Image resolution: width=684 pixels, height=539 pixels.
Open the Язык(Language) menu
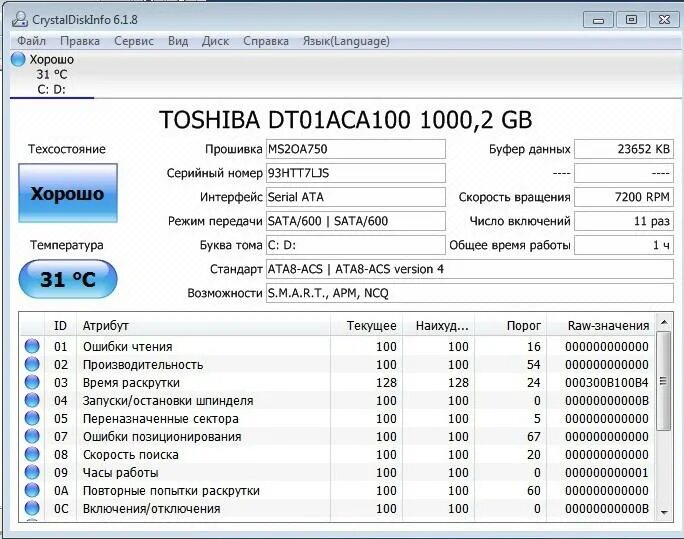tap(346, 41)
